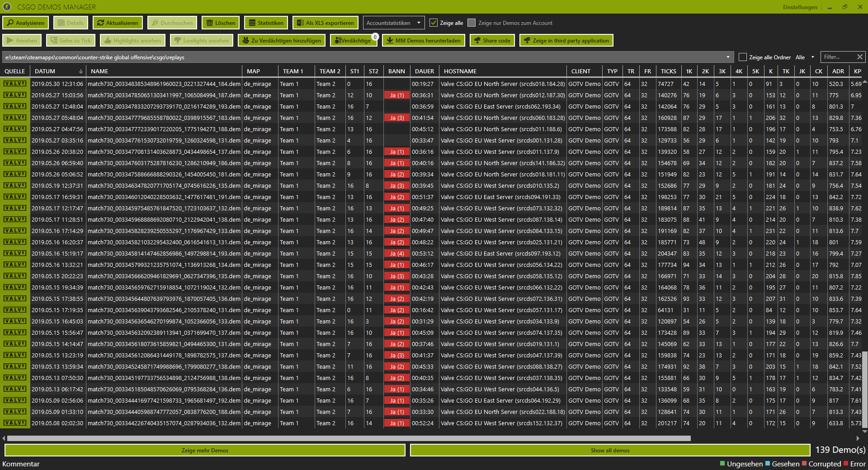Screen dimensions: 868x470
Task: Enable Zeige nur Demos zum Account
Action: (472, 23)
